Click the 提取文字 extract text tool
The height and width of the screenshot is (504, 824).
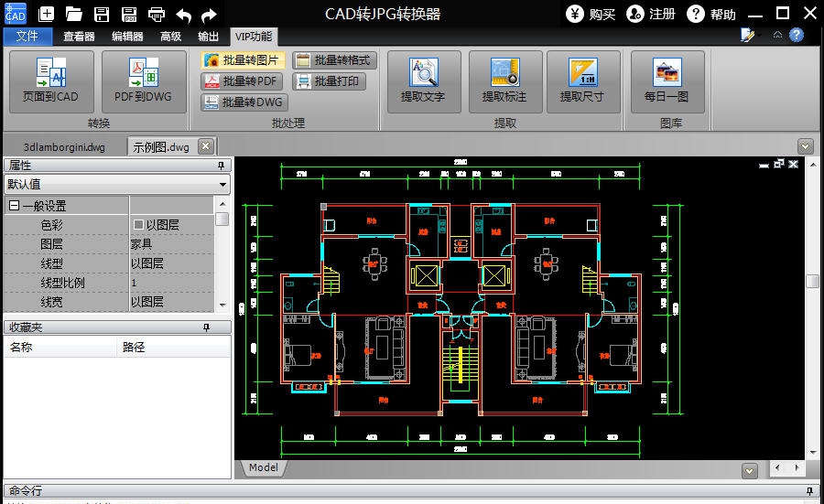tap(423, 80)
